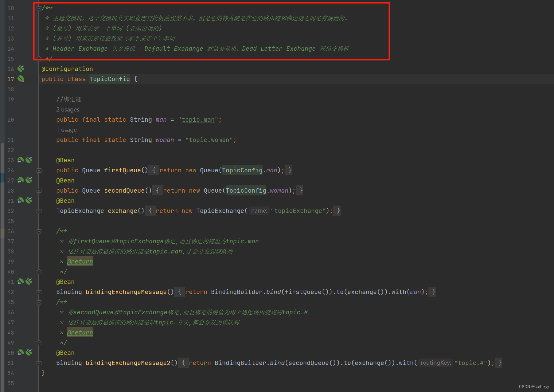Click line number 35 in the gutter
This screenshot has height=392, width=554.
pyautogui.click(x=11, y=221)
